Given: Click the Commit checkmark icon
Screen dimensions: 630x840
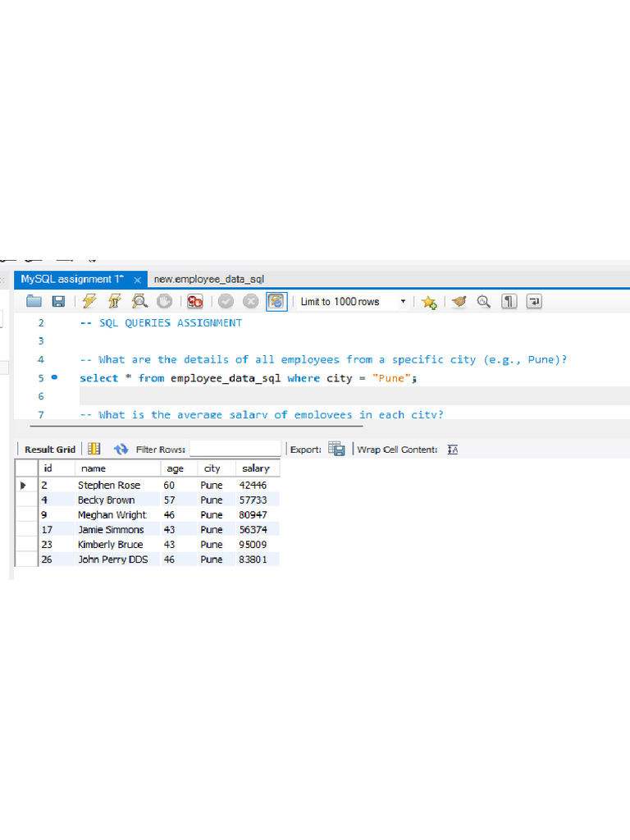Looking at the screenshot, I should click(226, 302).
